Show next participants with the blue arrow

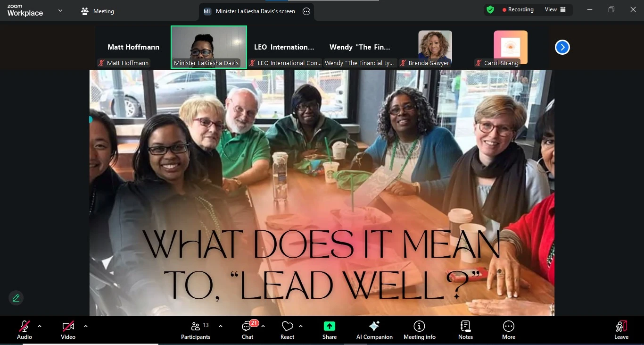(x=562, y=47)
